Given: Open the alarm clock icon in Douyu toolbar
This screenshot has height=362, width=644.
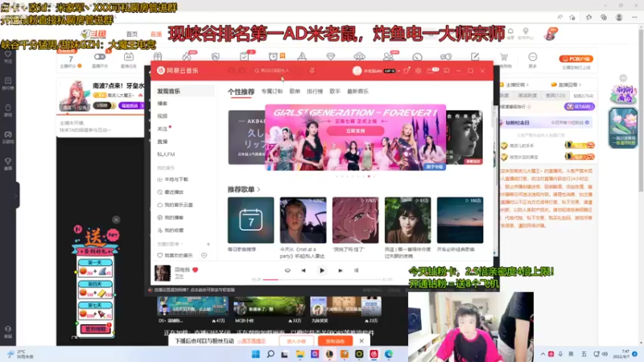Looking at the screenshot, I should pos(273,56).
